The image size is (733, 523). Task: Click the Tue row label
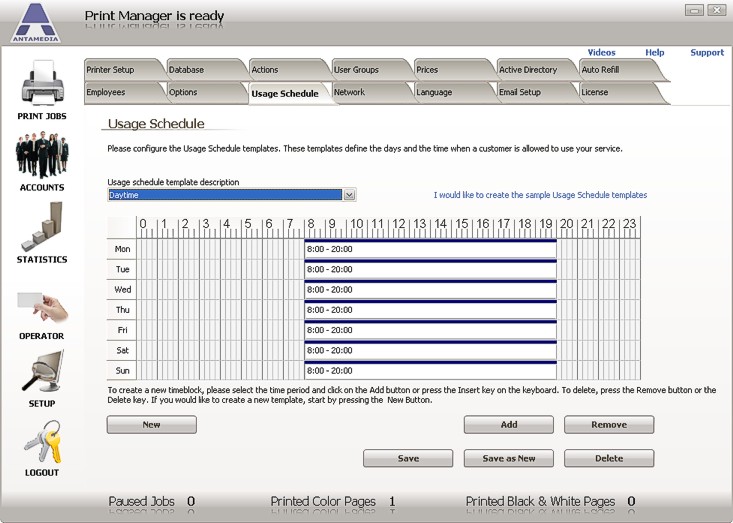(122, 269)
